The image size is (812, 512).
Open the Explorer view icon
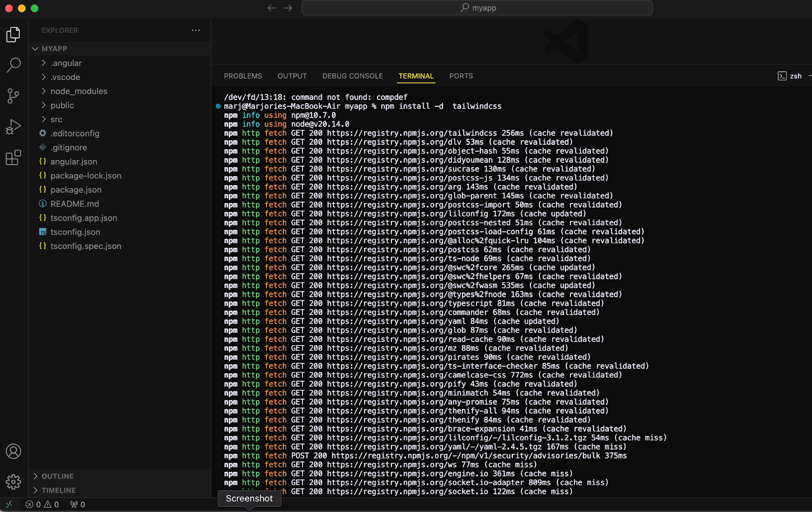[x=13, y=35]
